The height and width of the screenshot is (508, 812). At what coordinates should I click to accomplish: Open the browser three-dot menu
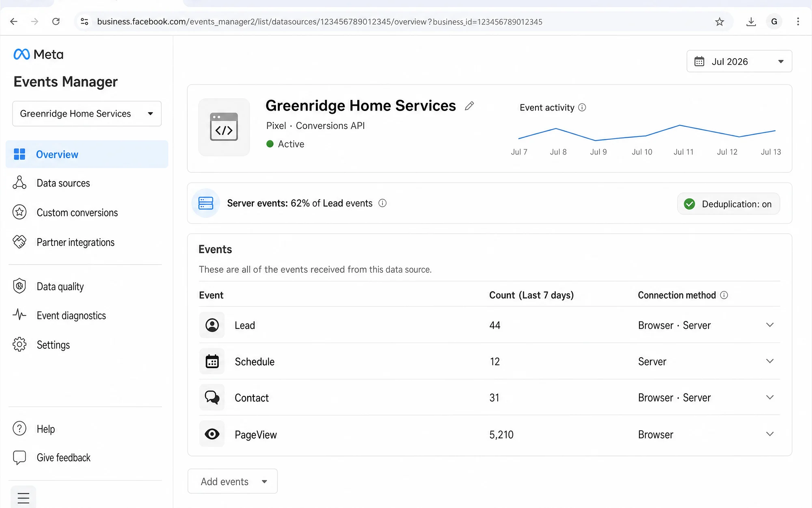point(798,22)
